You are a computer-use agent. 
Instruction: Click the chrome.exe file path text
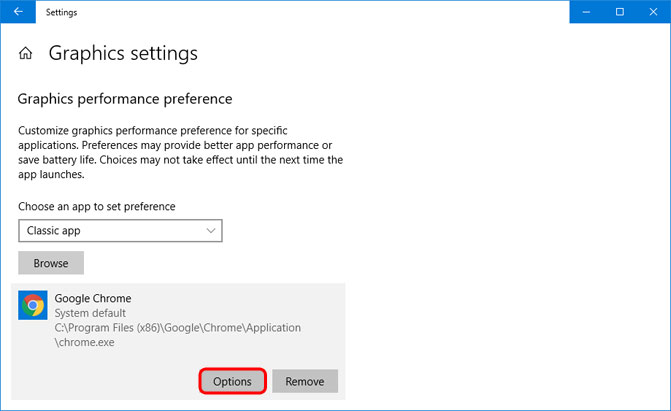pyautogui.click(x=177, y=334)
